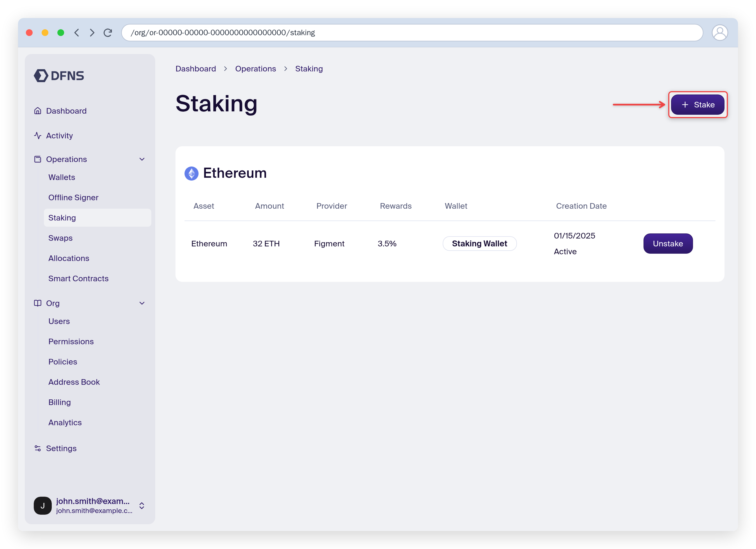Follow the Dashboard breadcrumb link
Image resolution: width=756 pixels, height=549 pixels.
click(196, 69)
